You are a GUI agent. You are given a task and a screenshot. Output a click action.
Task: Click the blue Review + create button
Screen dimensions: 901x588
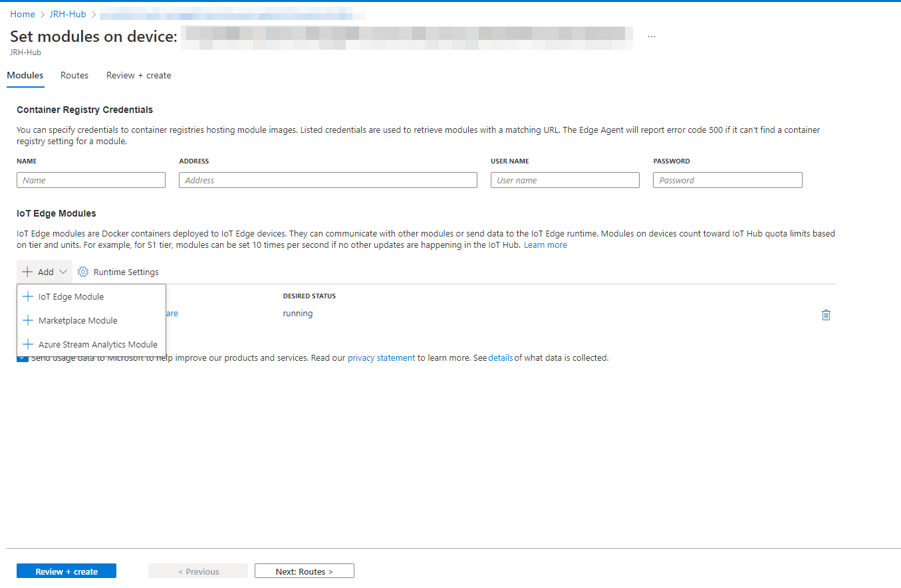click(66, 571)
